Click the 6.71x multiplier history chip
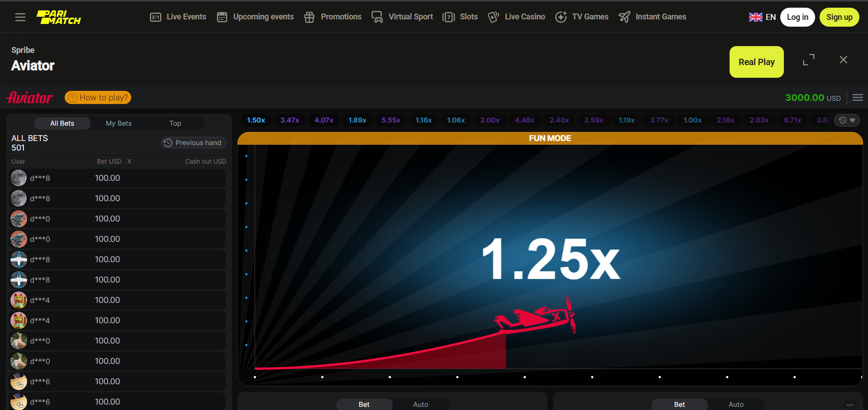868x410 pixels. [792, 120]
